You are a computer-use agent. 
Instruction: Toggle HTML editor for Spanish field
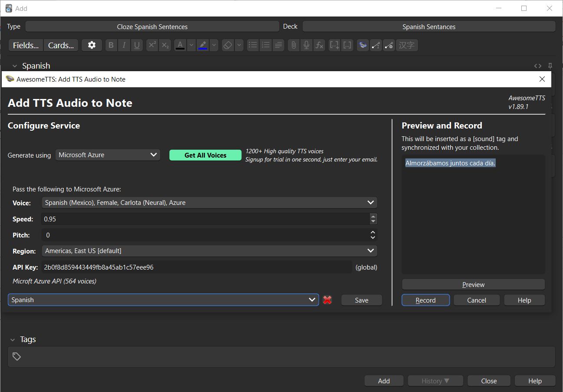538,66
